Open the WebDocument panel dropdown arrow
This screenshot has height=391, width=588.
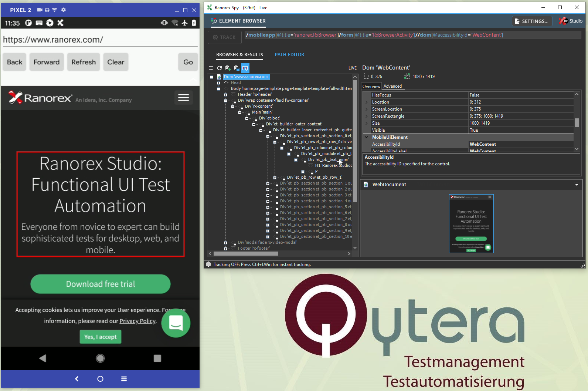pos(577,185)
